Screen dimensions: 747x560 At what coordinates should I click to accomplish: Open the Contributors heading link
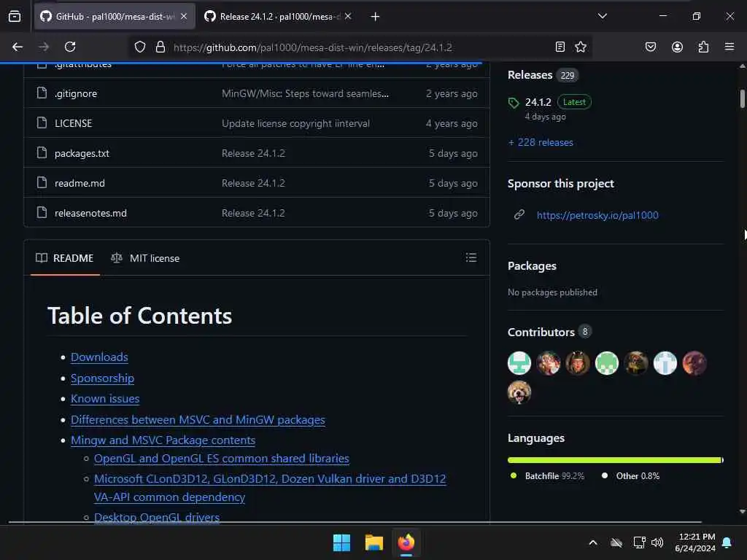click(x=541, y=332)
